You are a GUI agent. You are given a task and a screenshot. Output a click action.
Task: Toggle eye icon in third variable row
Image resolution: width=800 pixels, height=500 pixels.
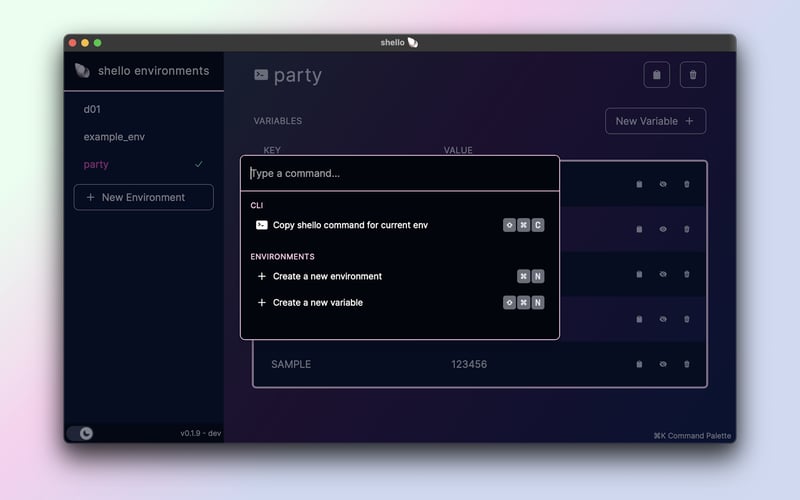click(x=663, y=274)
